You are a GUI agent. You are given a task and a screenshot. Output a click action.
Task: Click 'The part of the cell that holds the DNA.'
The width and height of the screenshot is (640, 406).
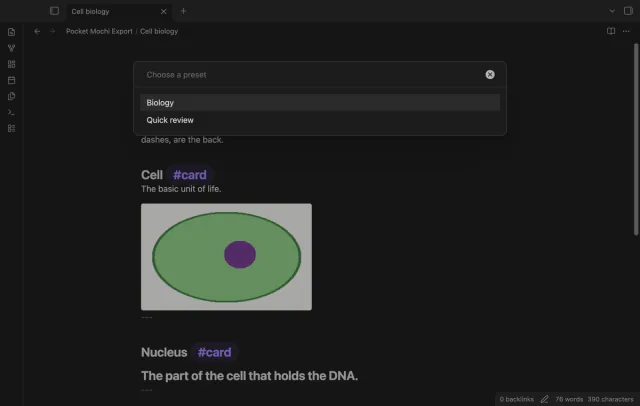pyautogui.click(x=249, y=376)
